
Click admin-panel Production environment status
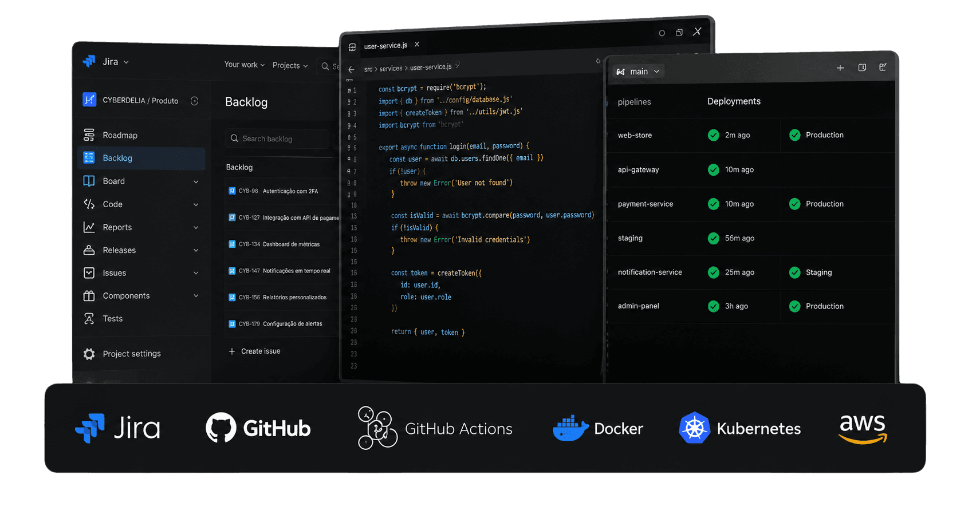click(x=816, y=306)
